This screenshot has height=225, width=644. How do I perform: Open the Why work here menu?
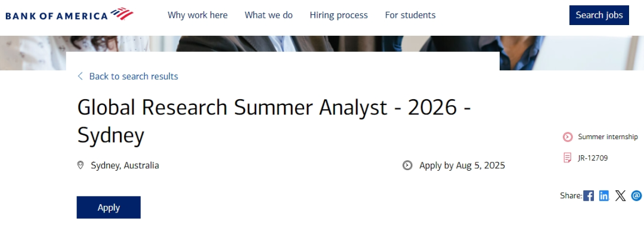coord(197,16)
